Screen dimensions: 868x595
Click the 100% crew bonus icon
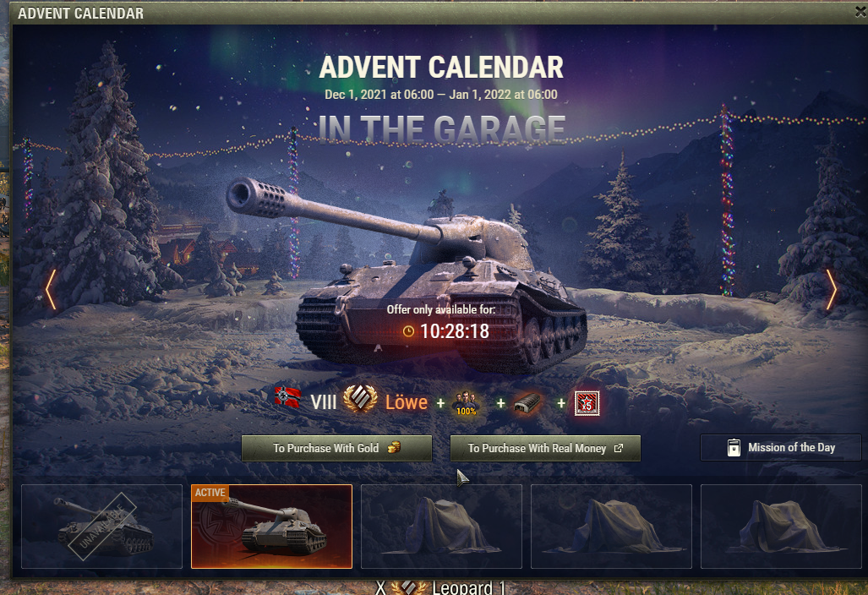click(466, 403)
